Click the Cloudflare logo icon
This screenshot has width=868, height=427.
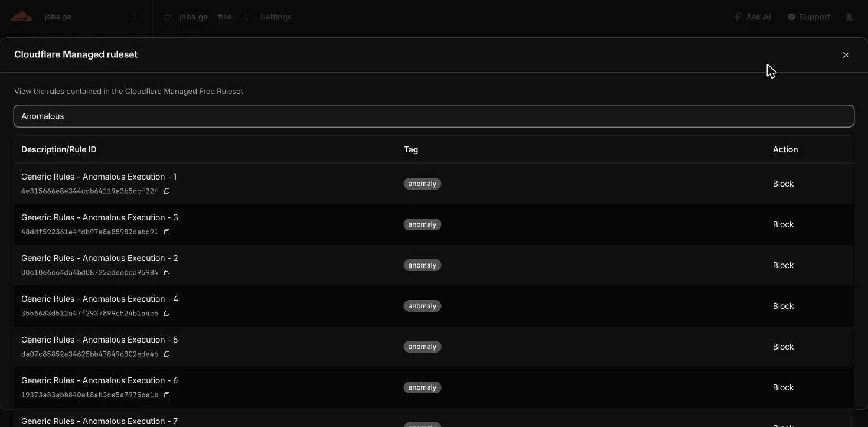coord(21,17)
